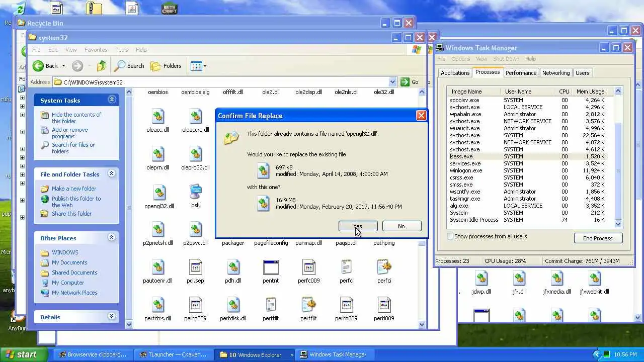Viewport: 644px width, 362px height.
Task: Toggle the Folders pane button
Action: pos(166,66)
